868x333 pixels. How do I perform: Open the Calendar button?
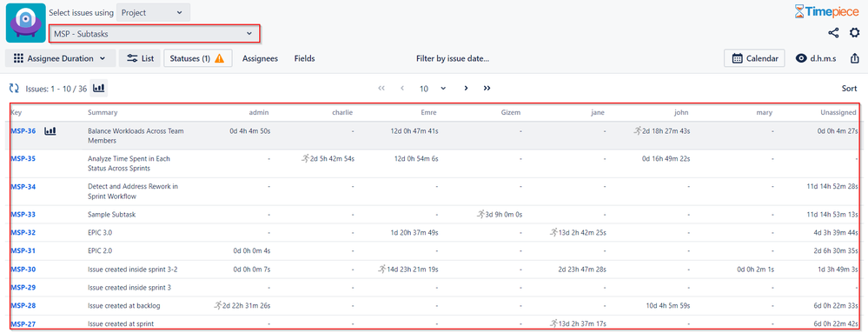[754, 58]
